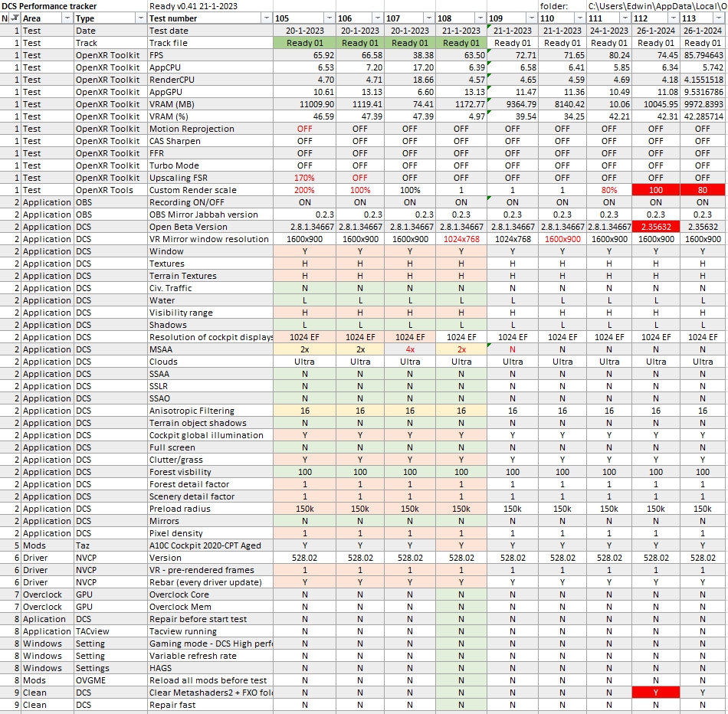Select the red '4x' MSAA cell
This screenshot has width=728, height=714.
409,349
